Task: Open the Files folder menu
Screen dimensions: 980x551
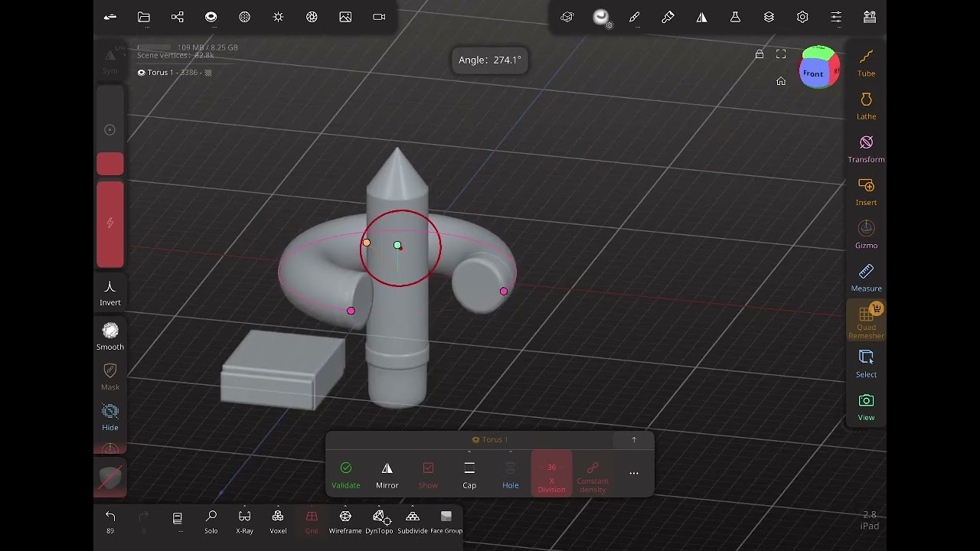Action: click(144, 17)
